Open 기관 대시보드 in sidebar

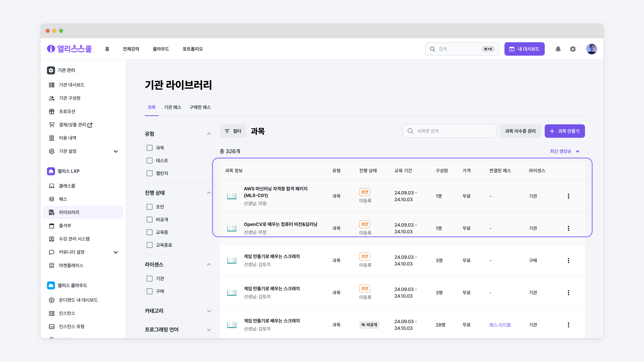(x=83, y=85)
